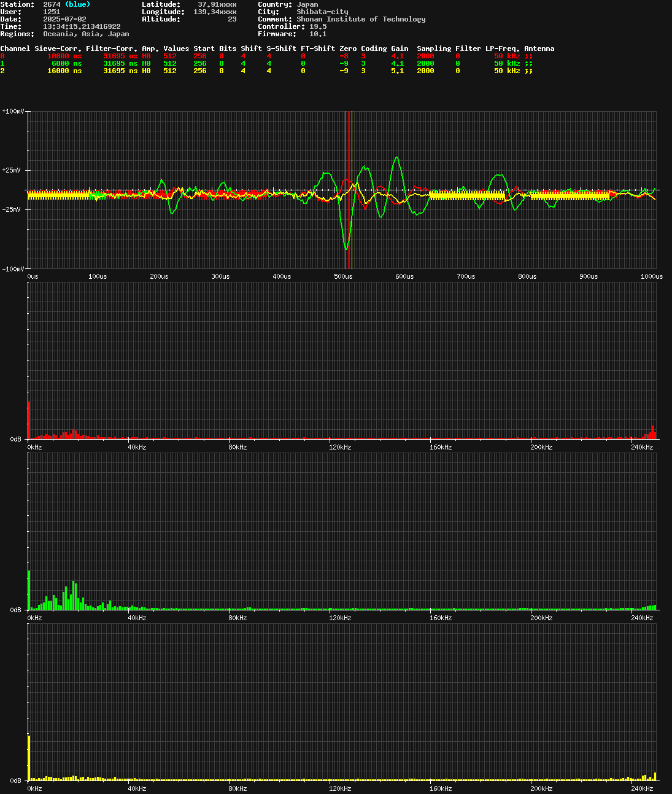Click the "Filter-Corr." column header

(x=112, y=49)
